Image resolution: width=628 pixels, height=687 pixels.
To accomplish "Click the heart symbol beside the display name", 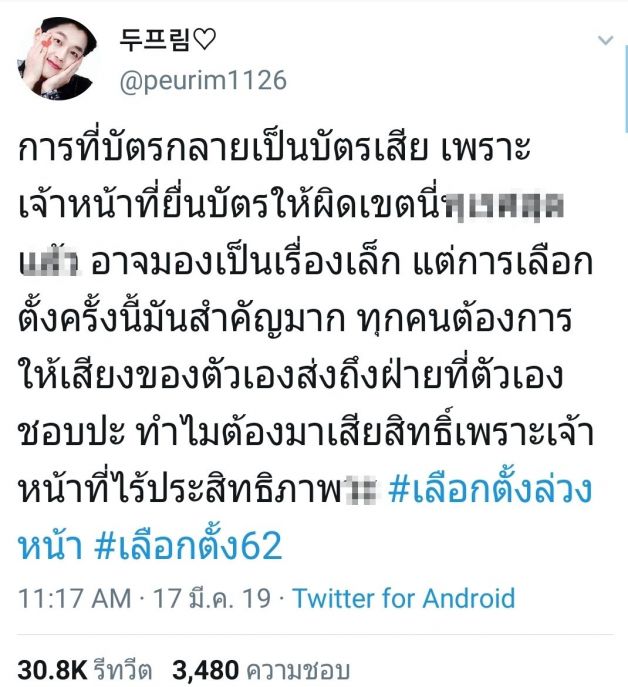I will 205,40.
